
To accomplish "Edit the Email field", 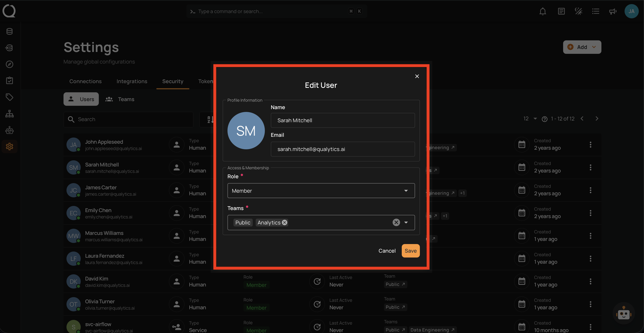I will (343, 149).
